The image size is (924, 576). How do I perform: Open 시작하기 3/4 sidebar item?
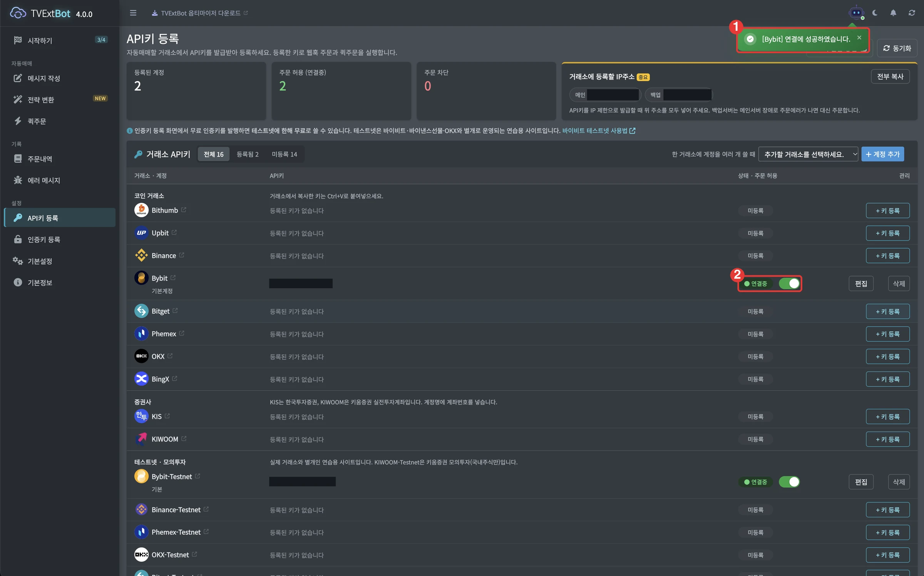(60, 40)
